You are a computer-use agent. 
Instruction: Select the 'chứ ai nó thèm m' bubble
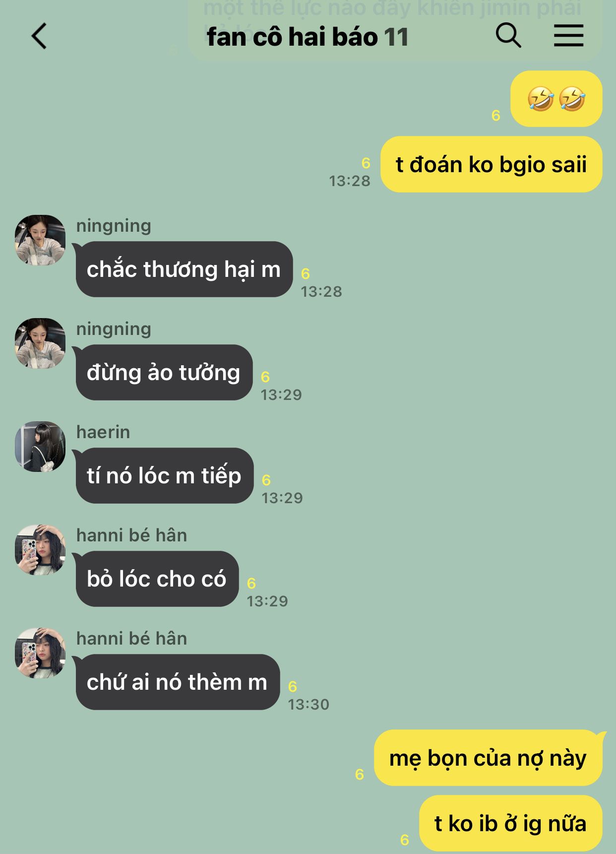(x=177, y=682)
